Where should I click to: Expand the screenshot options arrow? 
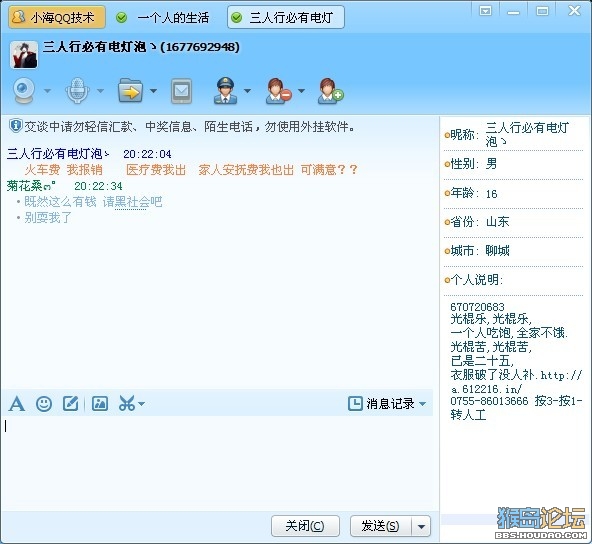[141, 404]
